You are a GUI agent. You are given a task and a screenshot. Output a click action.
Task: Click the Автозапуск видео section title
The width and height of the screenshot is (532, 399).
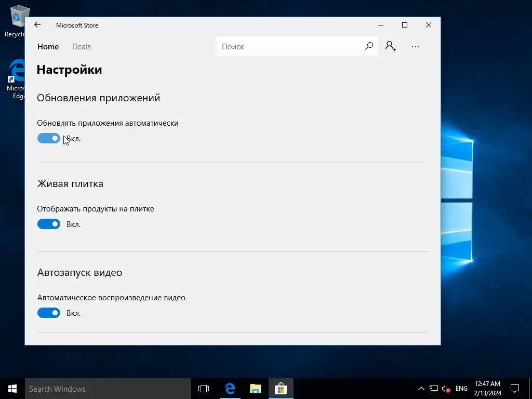click(x=79, y=272)
